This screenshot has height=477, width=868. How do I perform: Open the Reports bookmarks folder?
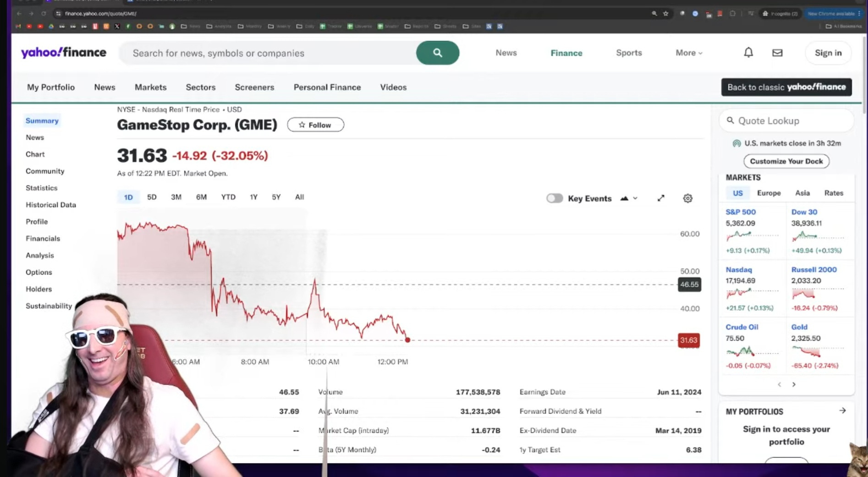pos(417,26)
